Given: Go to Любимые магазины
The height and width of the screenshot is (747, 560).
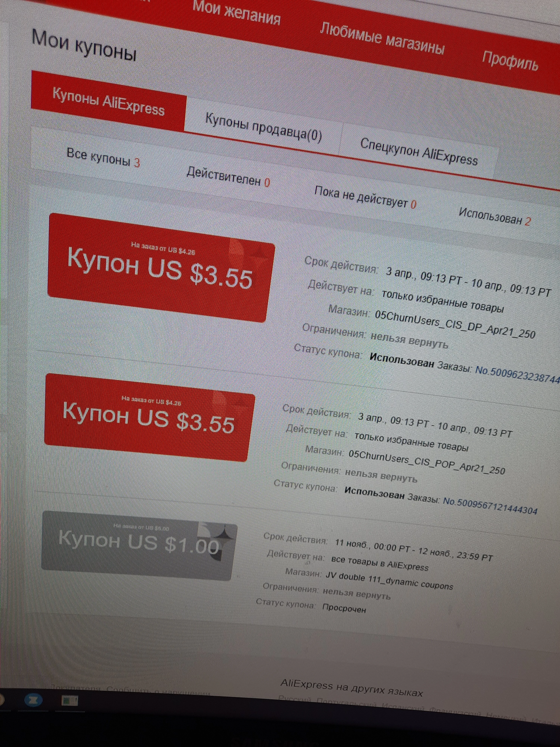Looking at the screenshot, I should (382, 39).
